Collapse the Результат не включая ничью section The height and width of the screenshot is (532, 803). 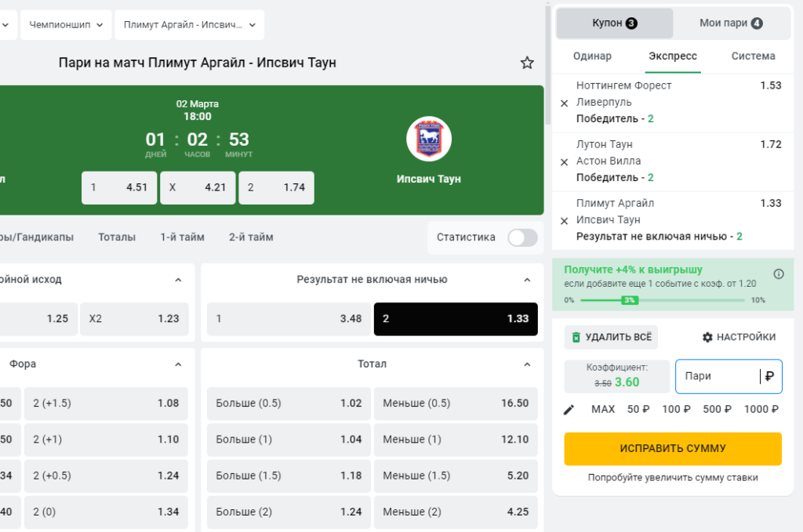527,280
